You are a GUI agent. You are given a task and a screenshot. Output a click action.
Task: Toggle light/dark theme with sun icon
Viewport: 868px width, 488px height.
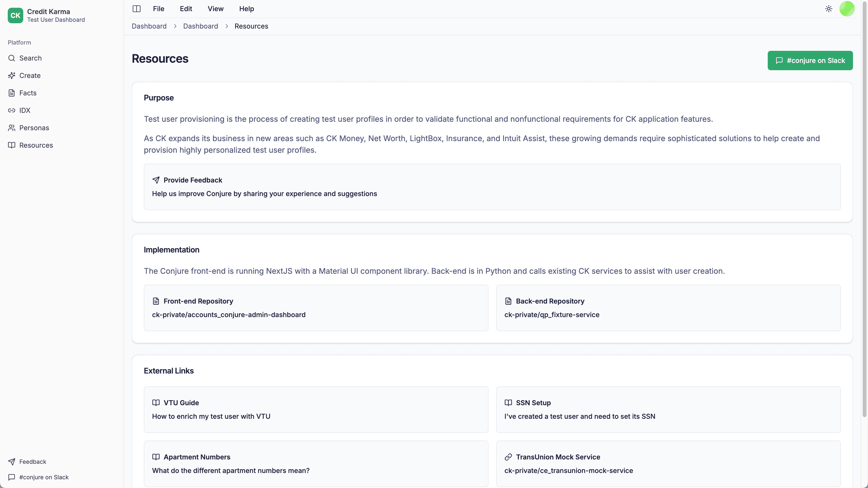click(829, 9)
